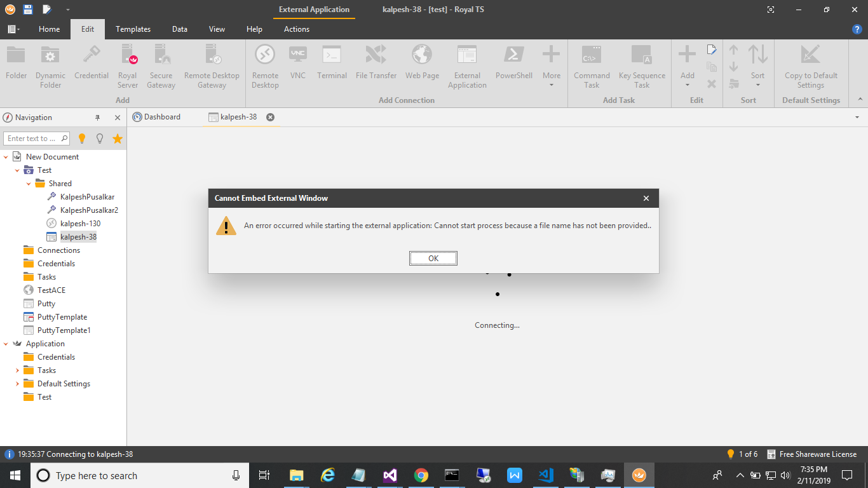The image size is (868, 488).
Task: Open Chrome from the Windows taskbar
Action: (x=421, y=475)
